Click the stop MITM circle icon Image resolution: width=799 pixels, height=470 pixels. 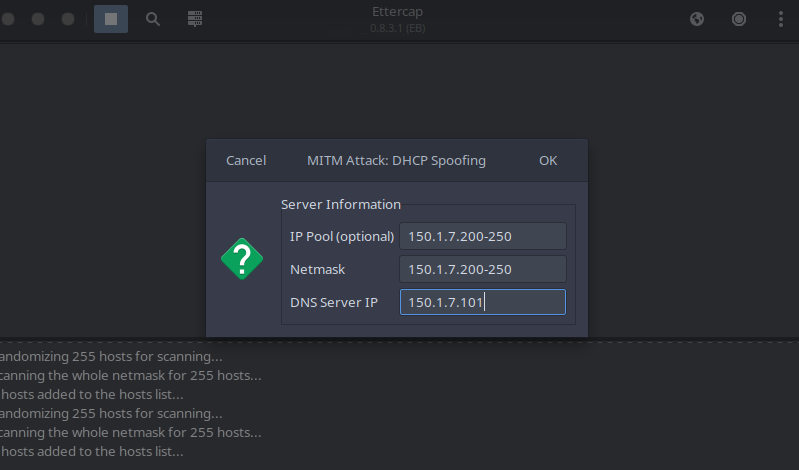click(738, 19)
